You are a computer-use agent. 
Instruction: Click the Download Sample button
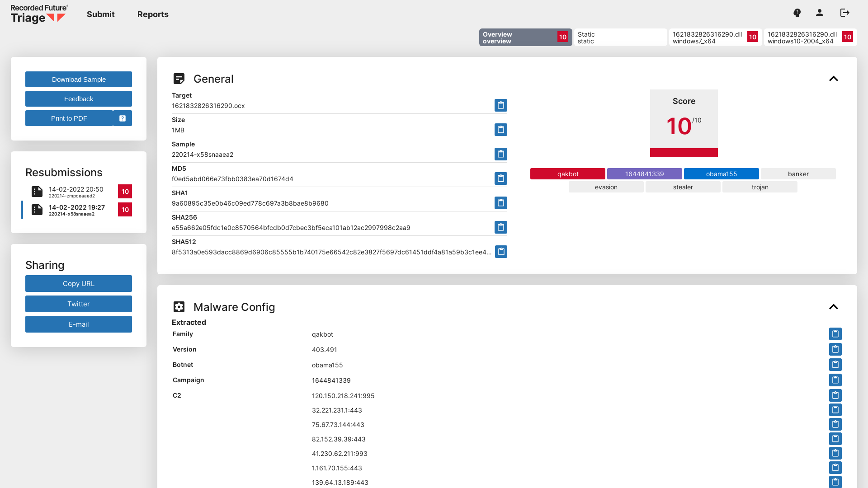79,80
